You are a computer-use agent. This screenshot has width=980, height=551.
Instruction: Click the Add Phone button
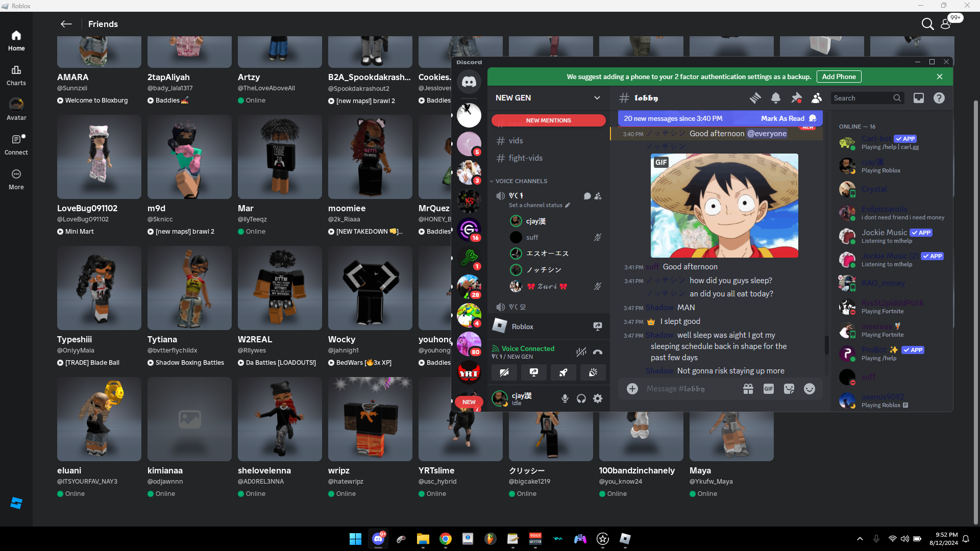[x=839, y=77]
